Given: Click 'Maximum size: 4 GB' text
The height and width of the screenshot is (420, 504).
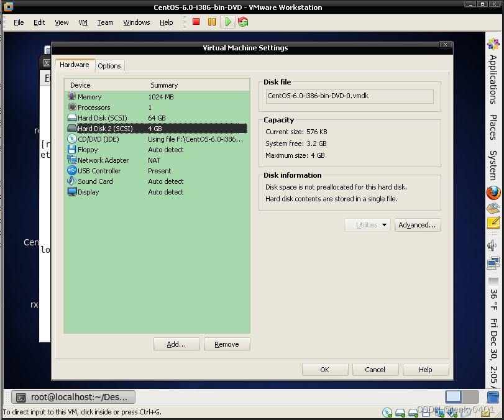Looking at the screenshot, I should click(295, 155).
